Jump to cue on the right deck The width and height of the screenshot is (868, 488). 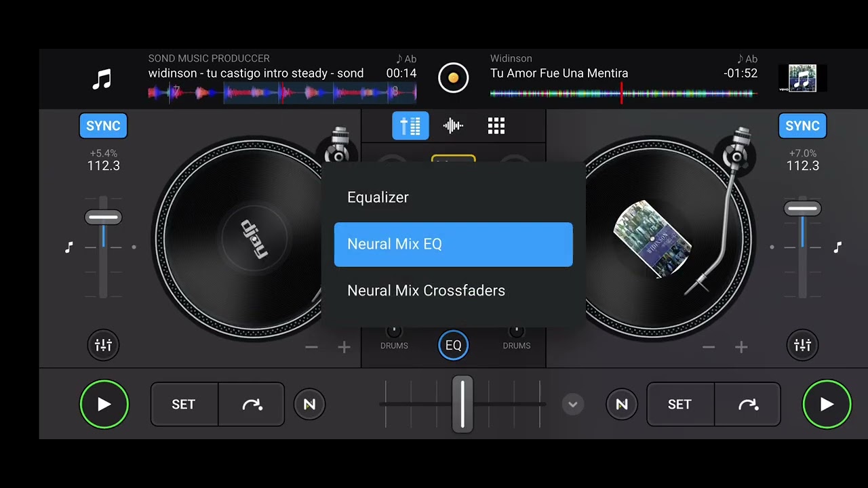748,405
